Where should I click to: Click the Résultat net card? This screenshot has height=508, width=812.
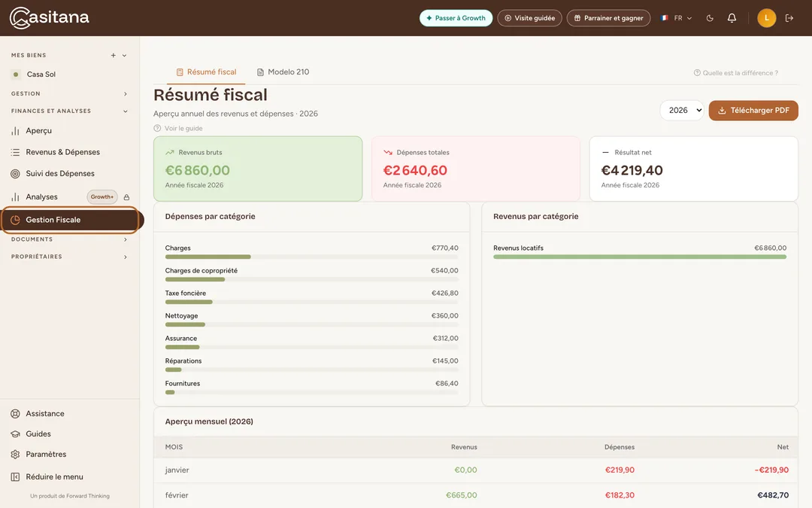pyautogui.click(x=693, y=169)
